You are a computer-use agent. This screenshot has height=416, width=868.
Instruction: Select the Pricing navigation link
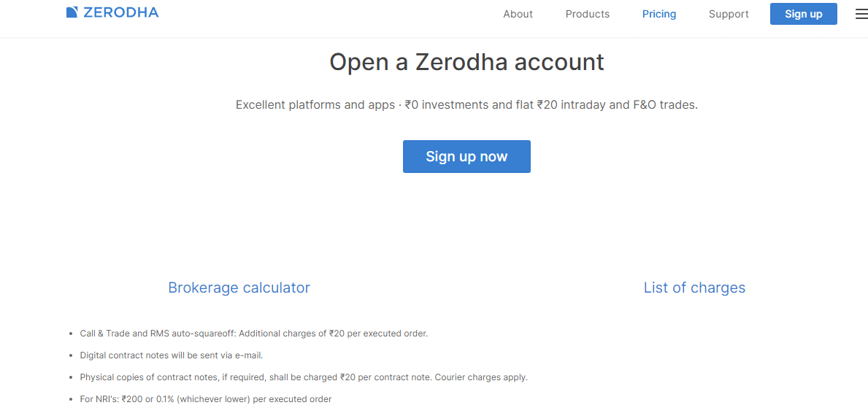[658, 15]
